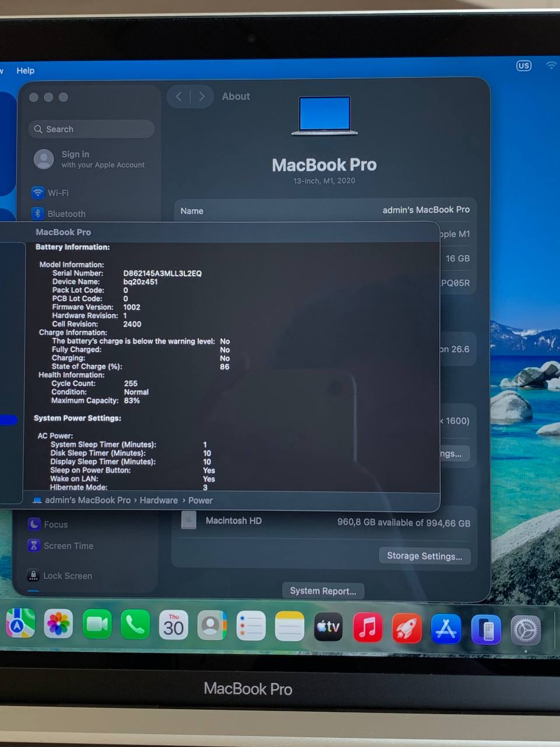Open Contacts app in the Dock
Viewport: 560px width, 747px height.
coord(212,626)
